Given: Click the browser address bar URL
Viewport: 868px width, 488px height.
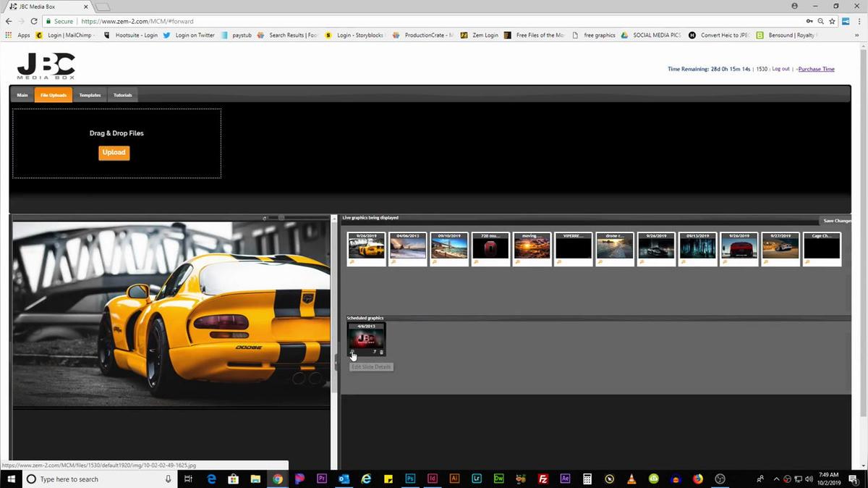Looking at the screenshot, I should 137,22.
